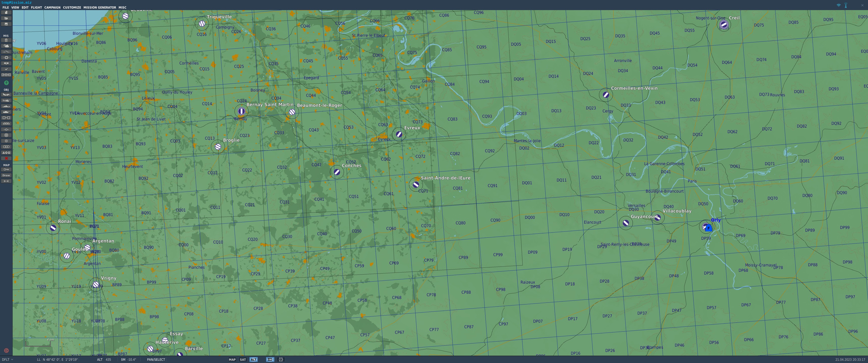Select the Beaumont-le-Roger airfield marker
This screenshot has height=363, width=868.
292,112
